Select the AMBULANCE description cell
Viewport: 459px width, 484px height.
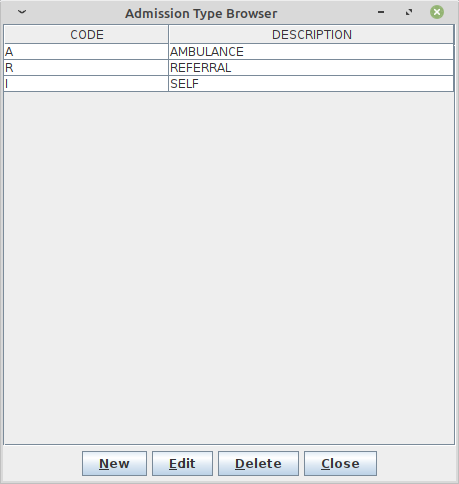click(x=311, y=52)
